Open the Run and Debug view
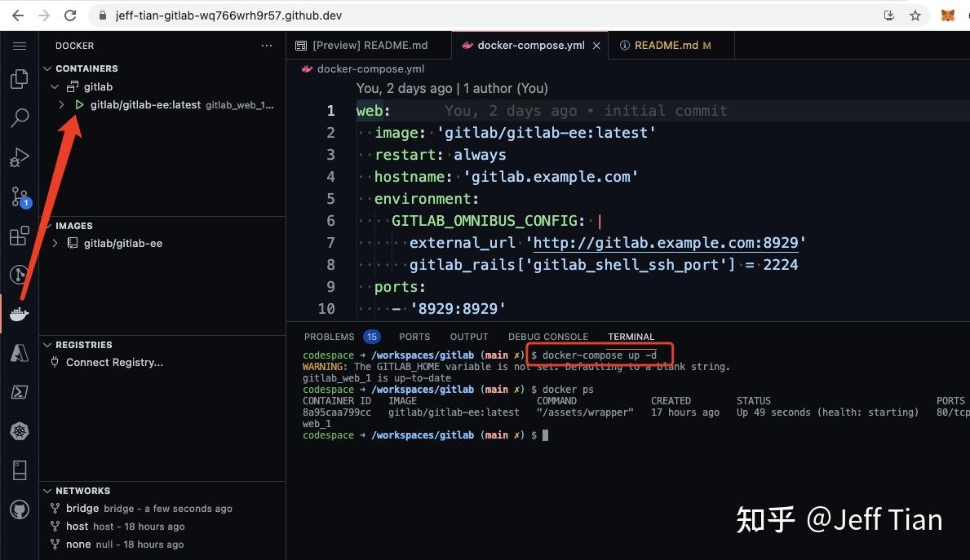This screenshot has height=560, width=970. [20, 157]
